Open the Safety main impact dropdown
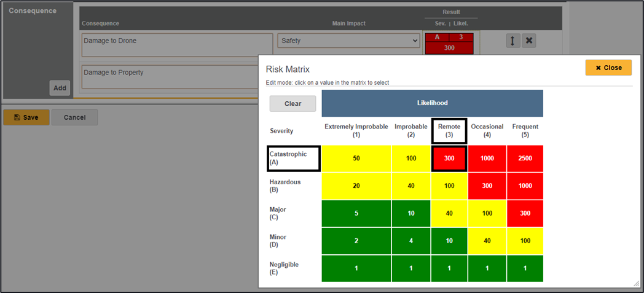Image resolution: width=644 pixels, height=293 pixels. pos(348,41)
